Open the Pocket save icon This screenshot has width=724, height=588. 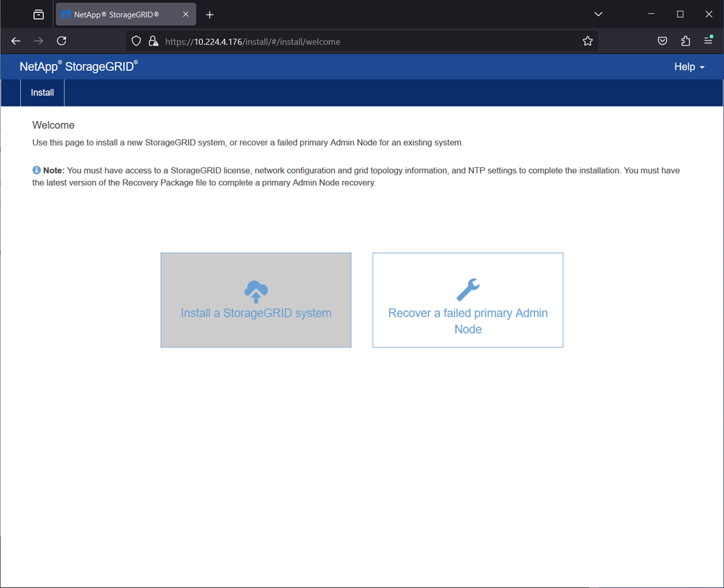coord(662,41)
